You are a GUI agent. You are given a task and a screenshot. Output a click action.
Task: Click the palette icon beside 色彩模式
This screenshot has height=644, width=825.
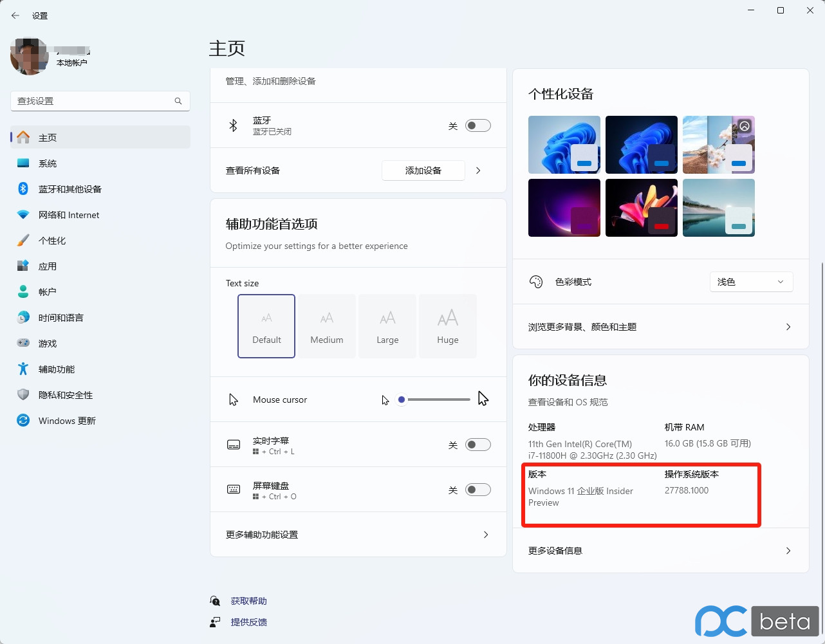536,282
